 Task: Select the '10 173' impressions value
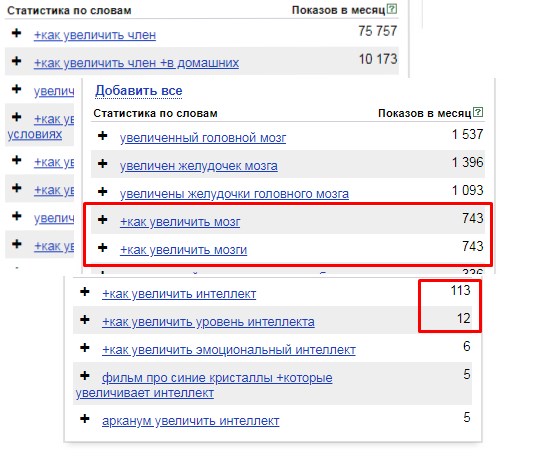click(378, 59)
